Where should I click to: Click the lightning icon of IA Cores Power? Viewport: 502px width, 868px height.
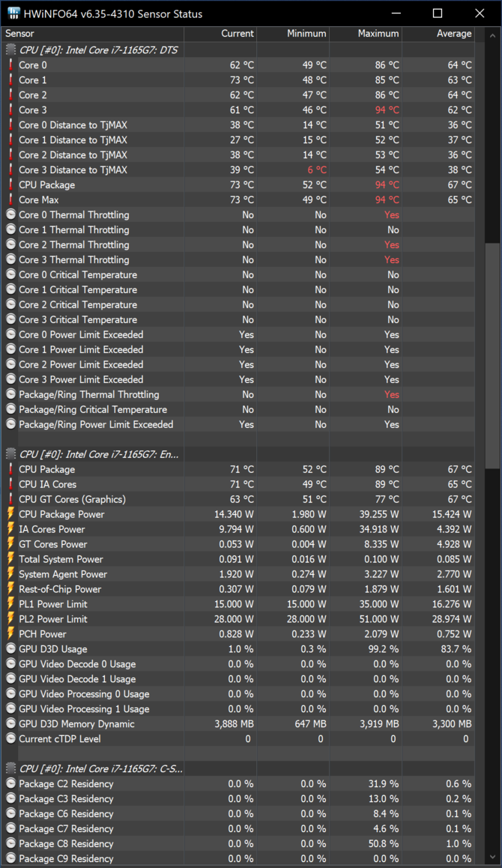[10, 528]
